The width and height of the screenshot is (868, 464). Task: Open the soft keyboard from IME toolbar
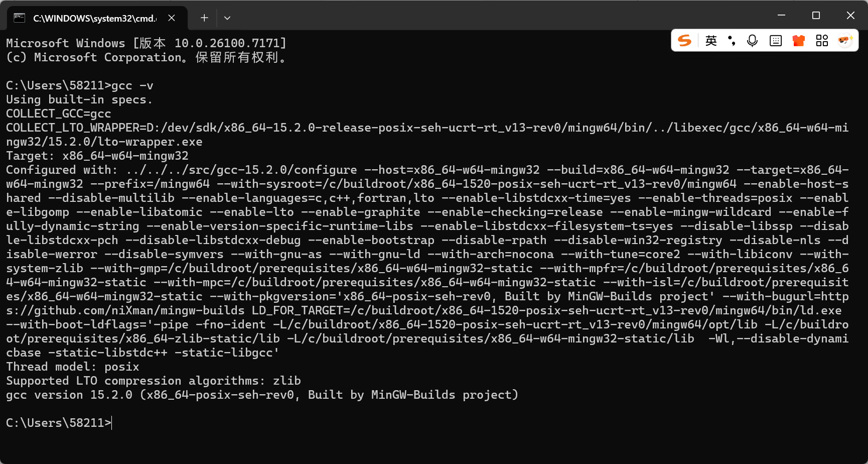[776, 41]
